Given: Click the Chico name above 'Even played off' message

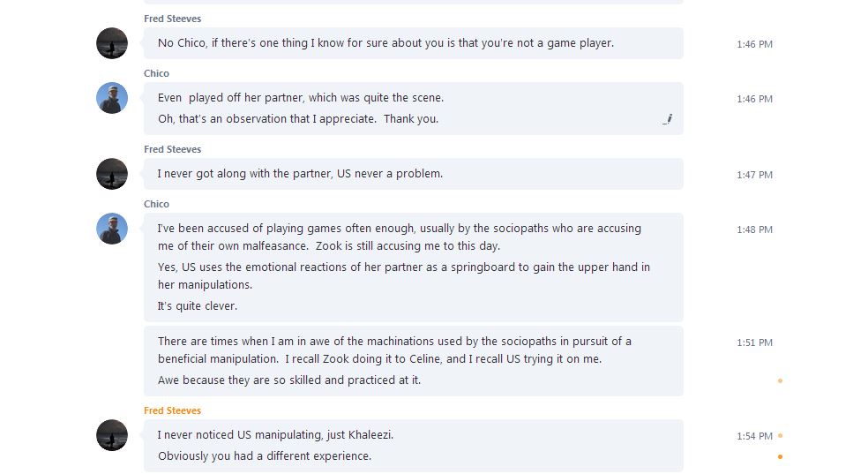Looking at the screenshot, I should tap(156, 73).
